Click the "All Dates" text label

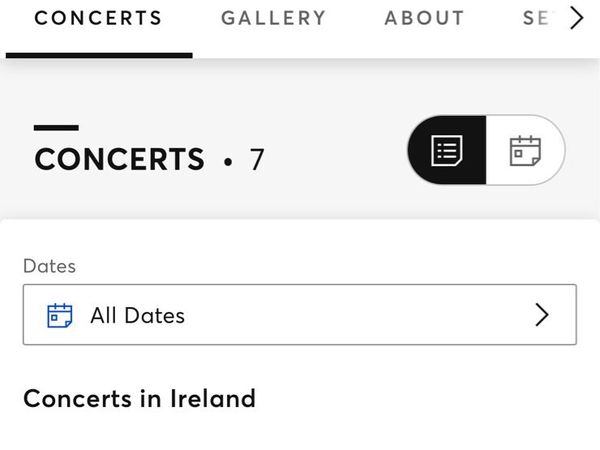click(137, 316)
